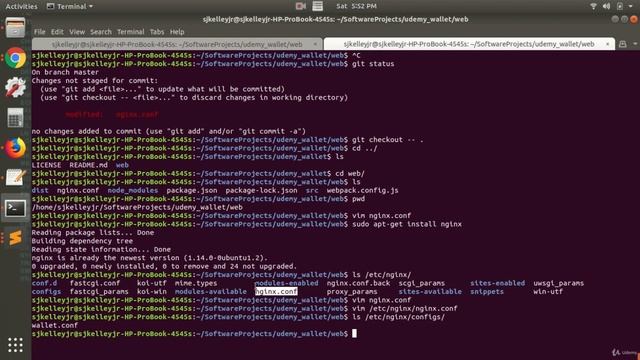Viewport: 640px width, 360px height.
Task: Select the second terminal tab
Action: pyautogui.click(x=469, y=44)
